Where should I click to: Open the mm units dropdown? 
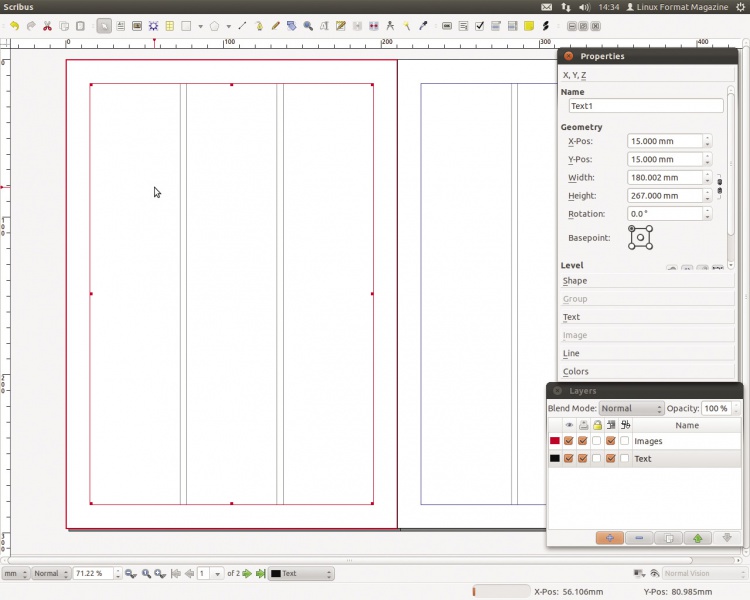(x=15, y=573)
